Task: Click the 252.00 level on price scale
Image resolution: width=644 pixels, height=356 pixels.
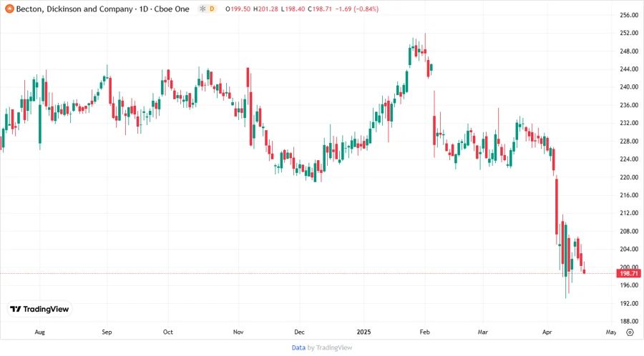Action: pyautogui.click(x=629, y=33)
